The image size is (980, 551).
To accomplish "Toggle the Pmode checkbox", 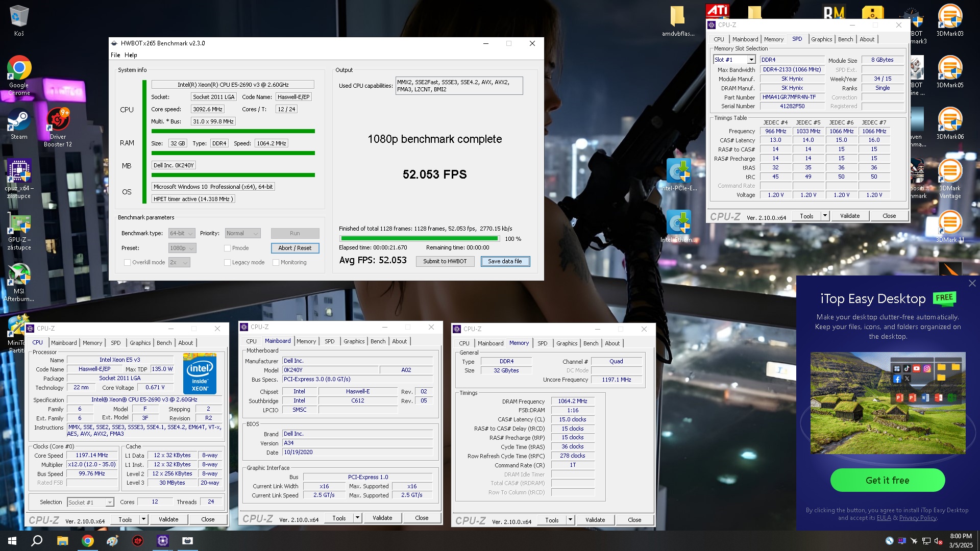I will point(228,248).
